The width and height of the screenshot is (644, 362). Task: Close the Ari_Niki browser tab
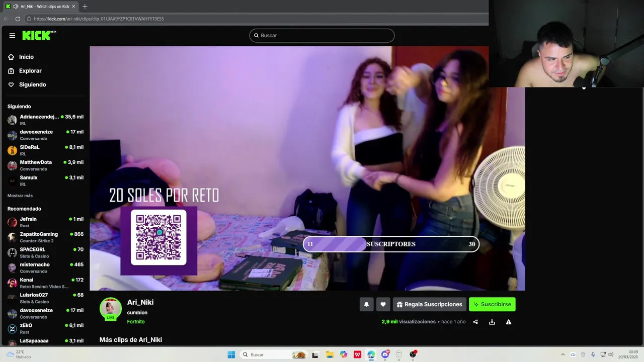click(x=73, y=7)
